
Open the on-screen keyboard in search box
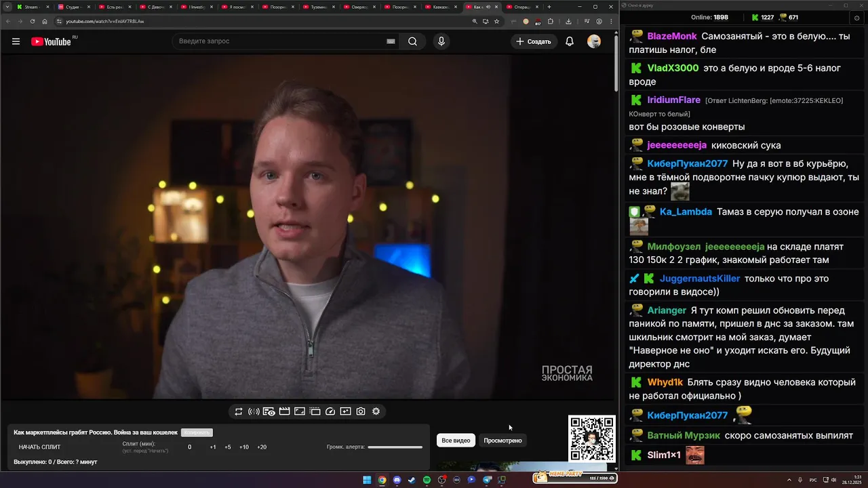coord(391,41)
